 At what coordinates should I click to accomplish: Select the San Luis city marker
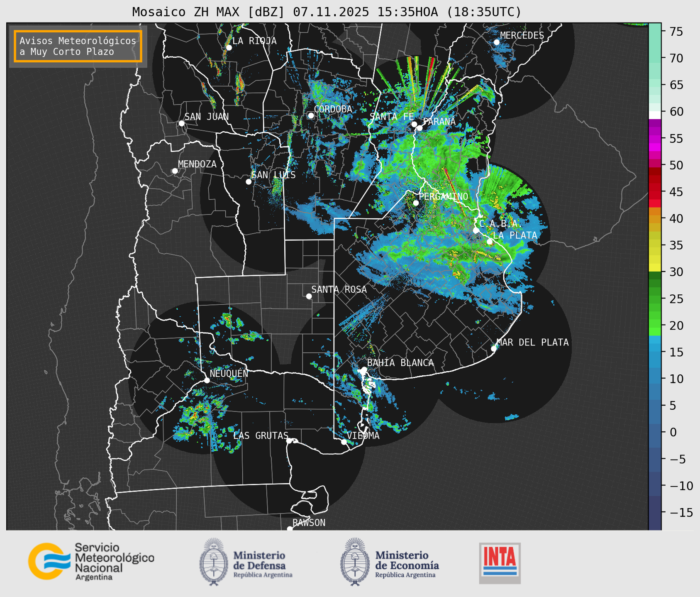(249, 182)
